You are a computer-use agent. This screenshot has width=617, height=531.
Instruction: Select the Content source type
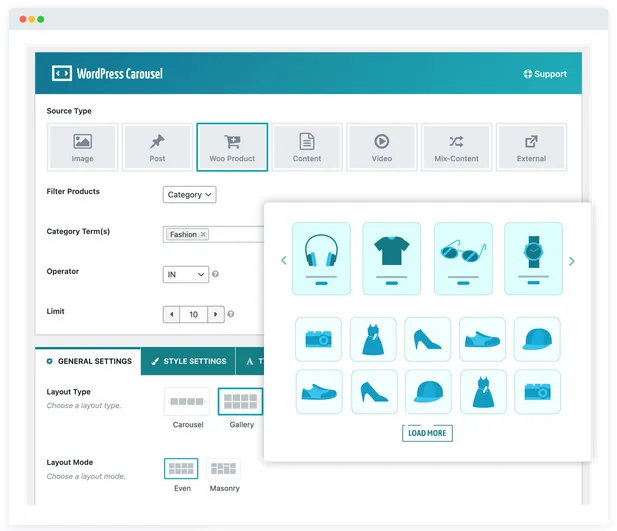click(307, 147)
